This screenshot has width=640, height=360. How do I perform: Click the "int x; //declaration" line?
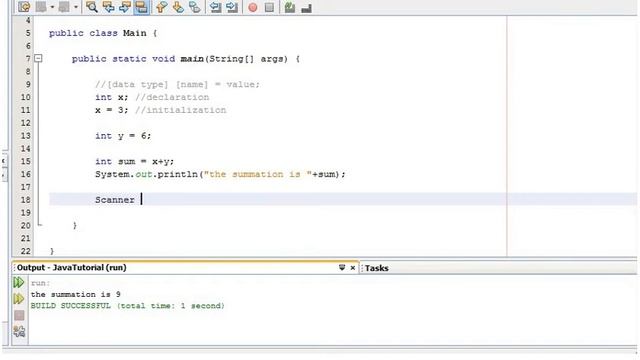(x=152, y=97)
